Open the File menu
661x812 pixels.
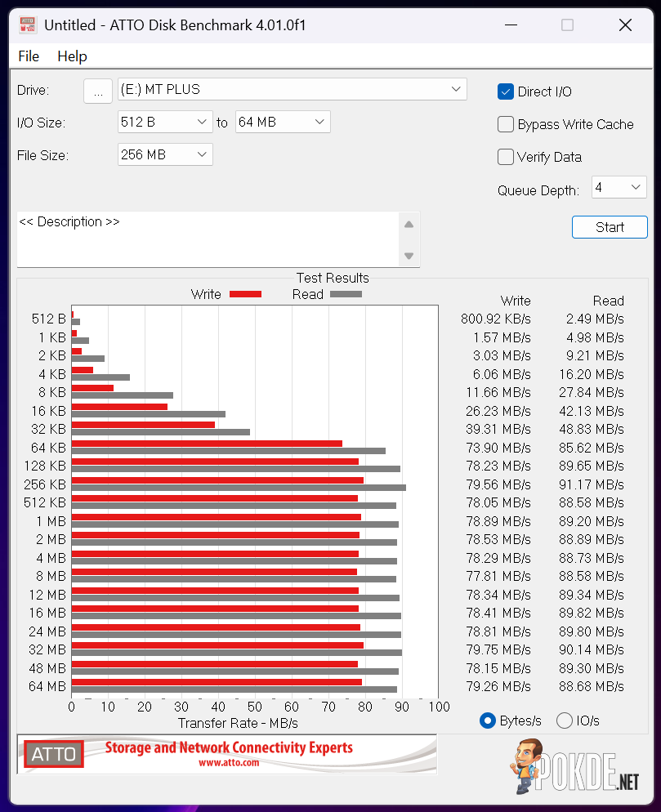coord(29,56)
